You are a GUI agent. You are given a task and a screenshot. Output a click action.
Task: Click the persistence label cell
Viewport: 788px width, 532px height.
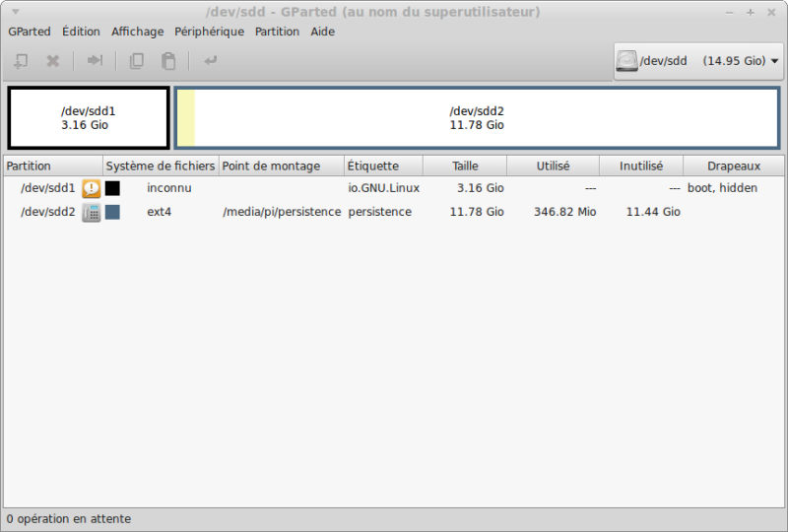379,212
